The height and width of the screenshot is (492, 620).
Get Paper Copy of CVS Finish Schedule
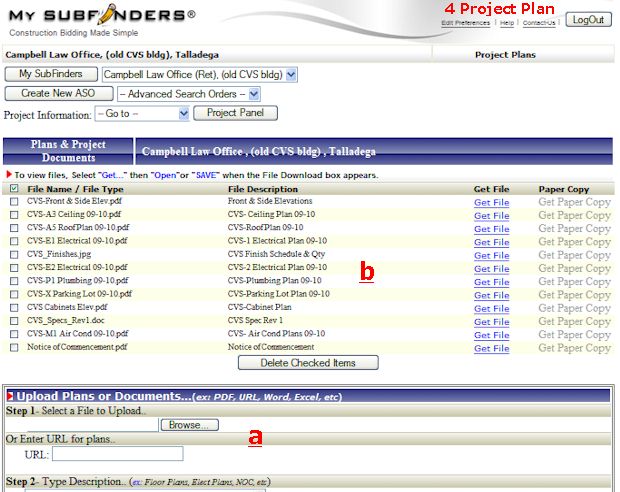pyautogui.click(x=575, y=255)
